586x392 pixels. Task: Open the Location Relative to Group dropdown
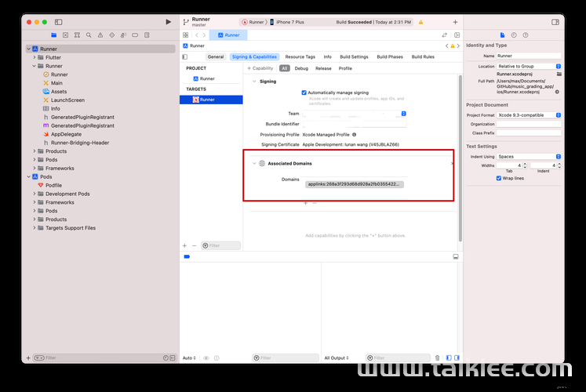point(529,66)
